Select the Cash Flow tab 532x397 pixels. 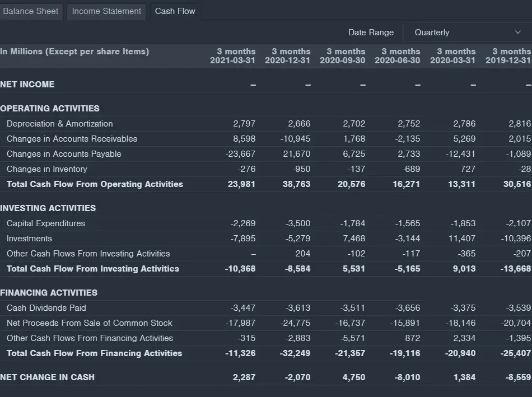175,11
